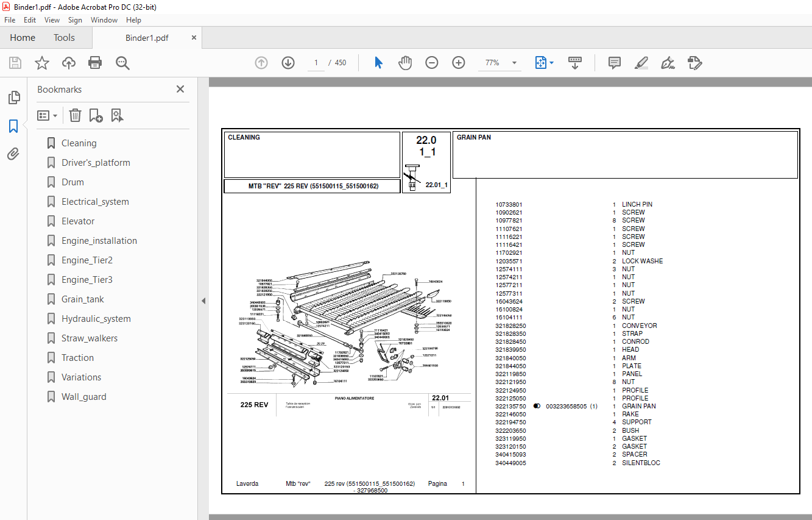Open the Elevator bookmark

pyautogui.click(x=78, y=221)
